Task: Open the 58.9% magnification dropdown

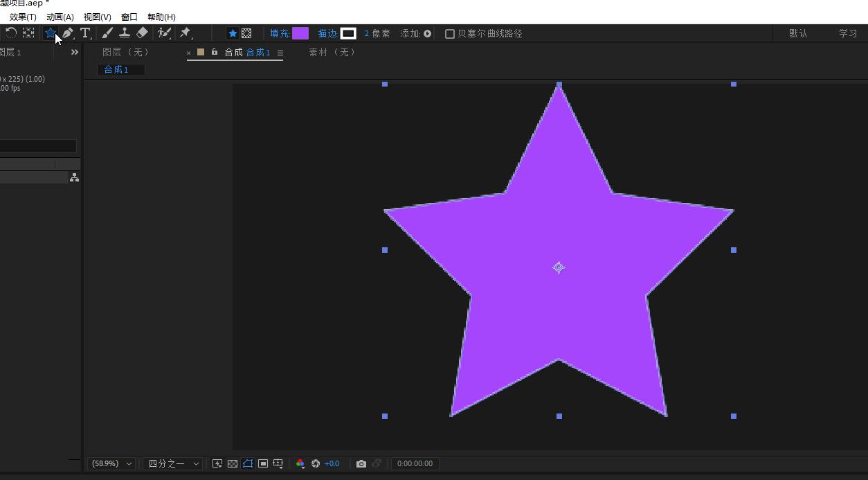Action: pyautogui.click(x=111, y=463)
